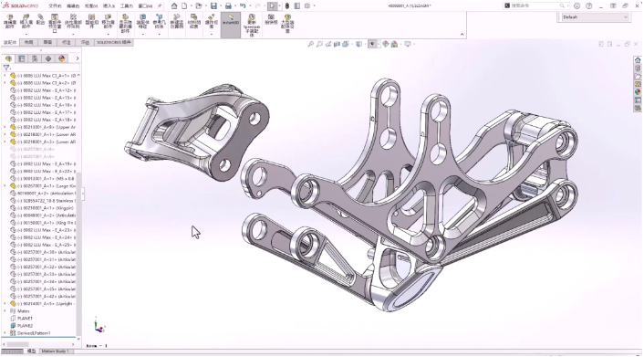The height and width of the screenshot is (357, 644).
Task: Open the Motion Study 1 tab
Action: tap(55, 352)
